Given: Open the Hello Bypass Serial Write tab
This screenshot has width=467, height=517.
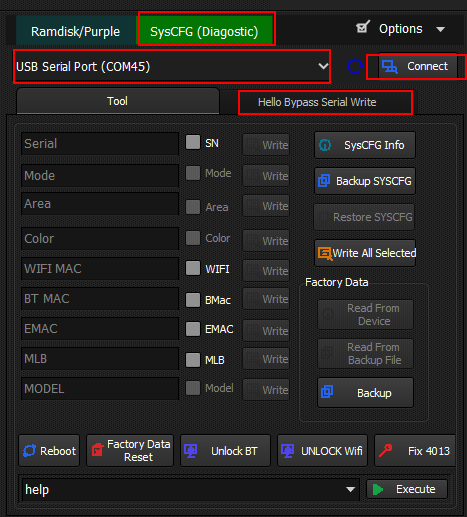Looking at the screenshot, I should [x=317, y=102].
